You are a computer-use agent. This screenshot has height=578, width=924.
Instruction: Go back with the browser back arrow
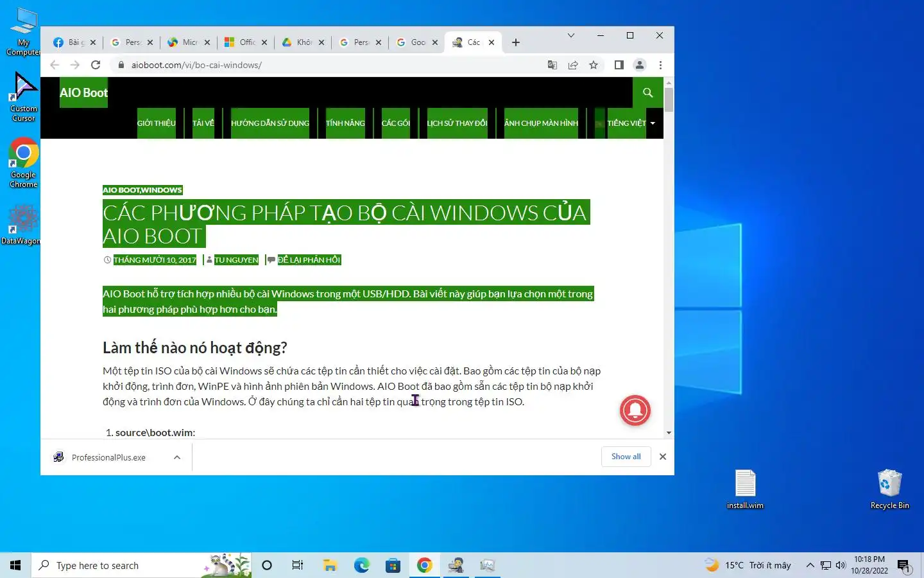[55, 65]
